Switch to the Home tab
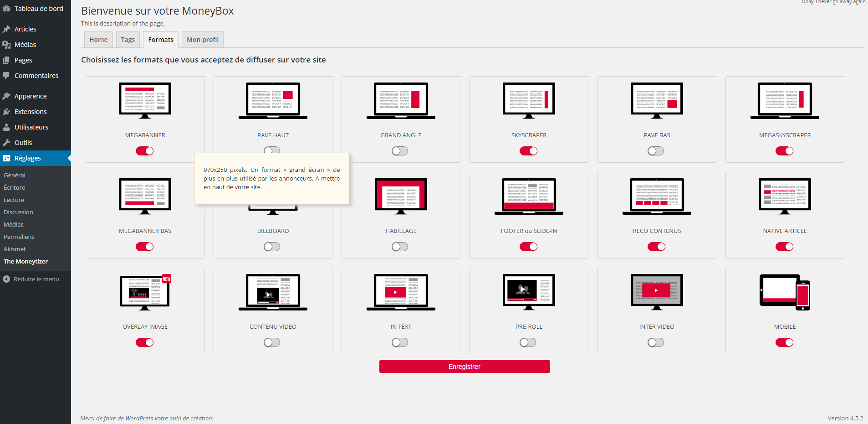 98,40
